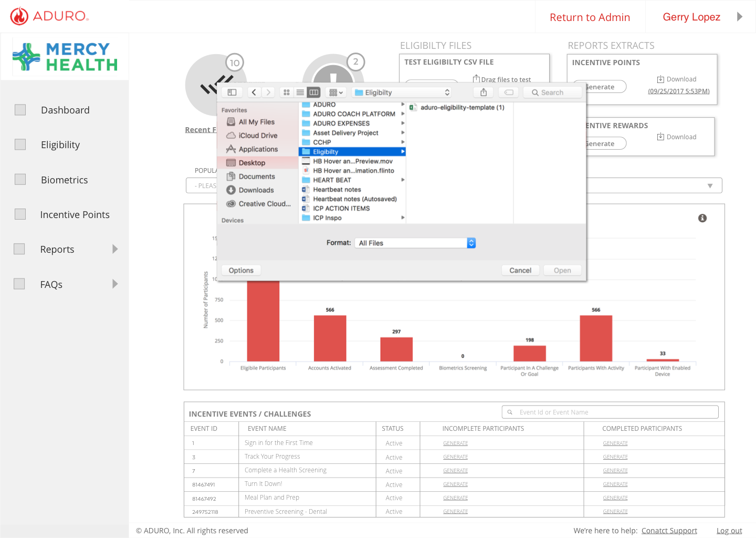Select the Asset Delivery Project folder

coord(352,133)
